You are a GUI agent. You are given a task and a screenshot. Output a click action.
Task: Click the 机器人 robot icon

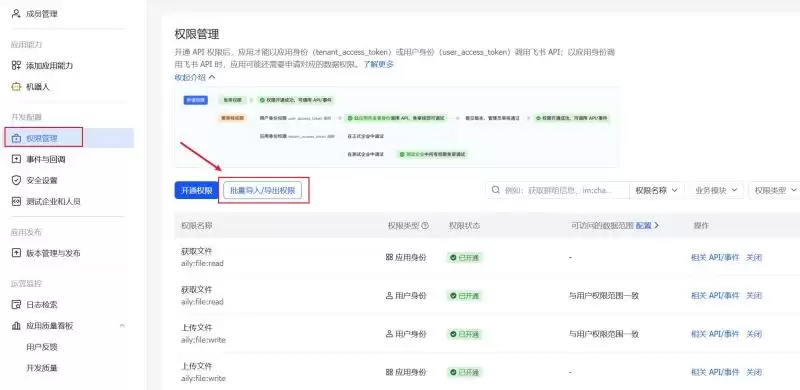pyautogui.click(x=16, y=87)
